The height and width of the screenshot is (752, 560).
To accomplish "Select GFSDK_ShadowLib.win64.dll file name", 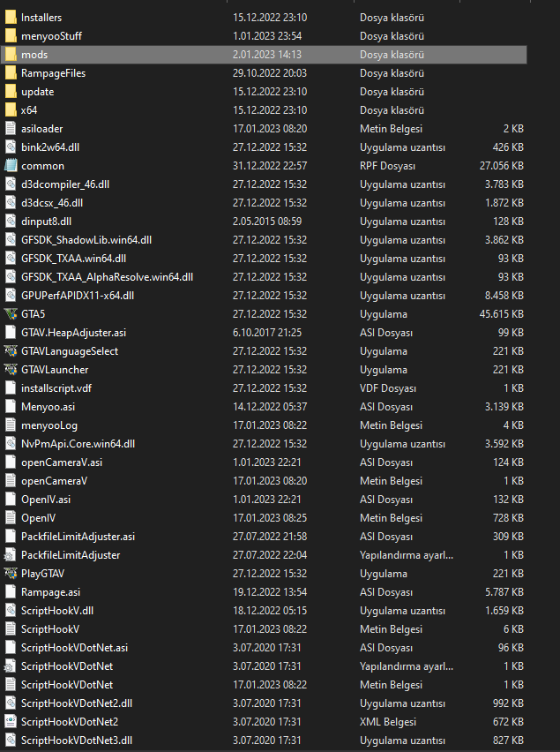I will click(x=86, y=240).
